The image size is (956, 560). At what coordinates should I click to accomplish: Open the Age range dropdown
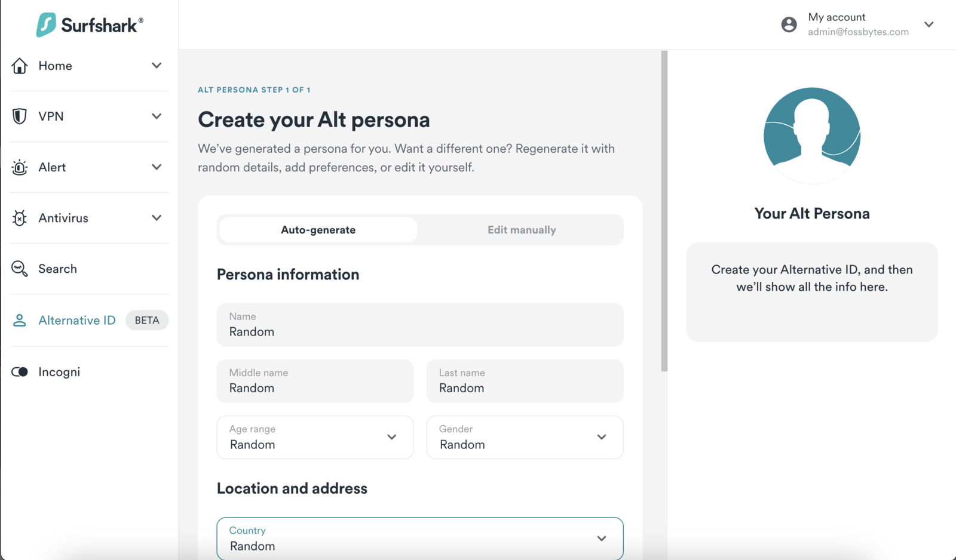(x=392, y=437)
